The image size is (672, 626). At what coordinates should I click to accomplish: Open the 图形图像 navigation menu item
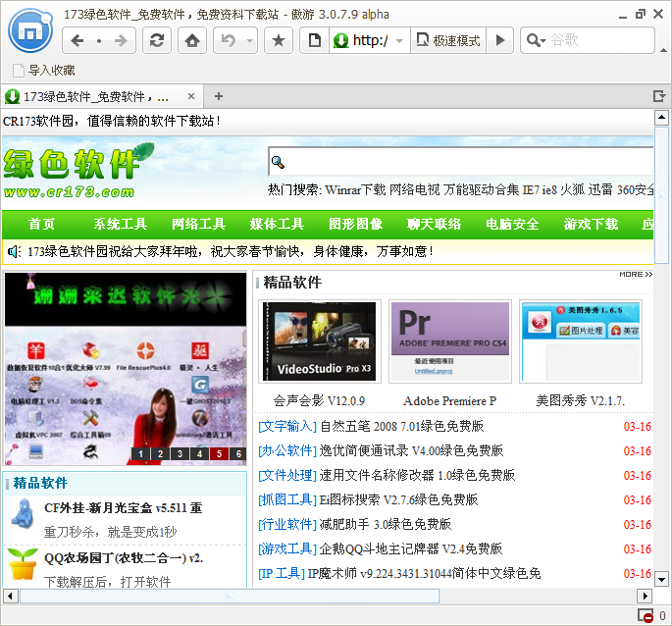[355, 224]
